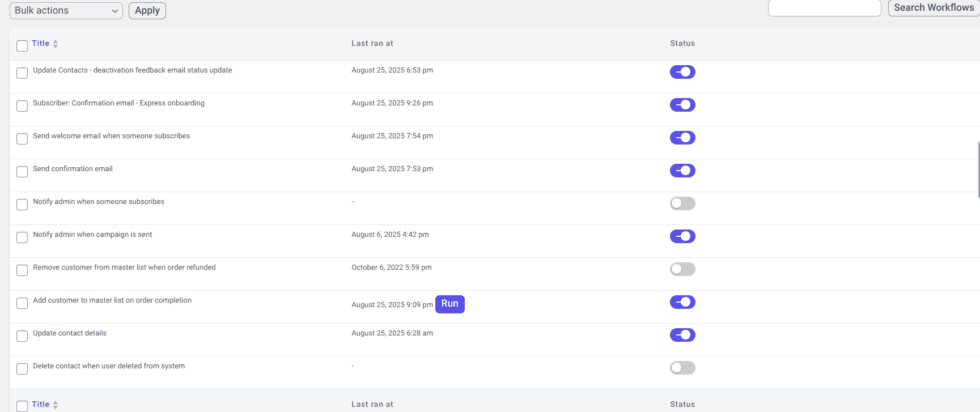Viewport: 980px width, 412px height.
Task: Select checkbox for Delete contact when user deleted
Action: coord(22,369)
